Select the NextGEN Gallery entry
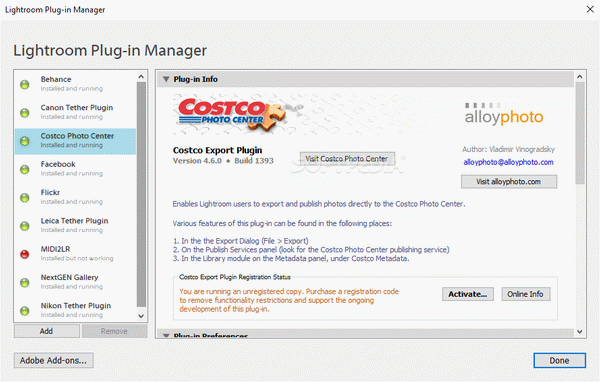 point(75,282)
